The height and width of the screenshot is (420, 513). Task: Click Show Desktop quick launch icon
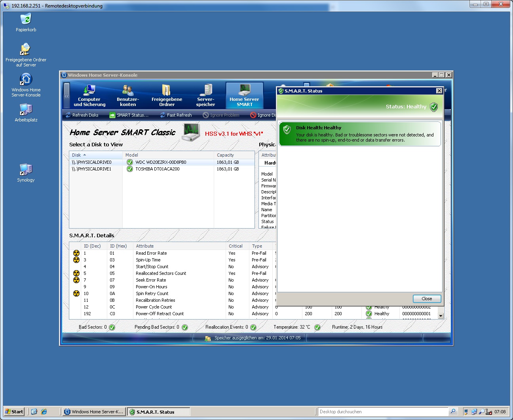tap(34, 412)
